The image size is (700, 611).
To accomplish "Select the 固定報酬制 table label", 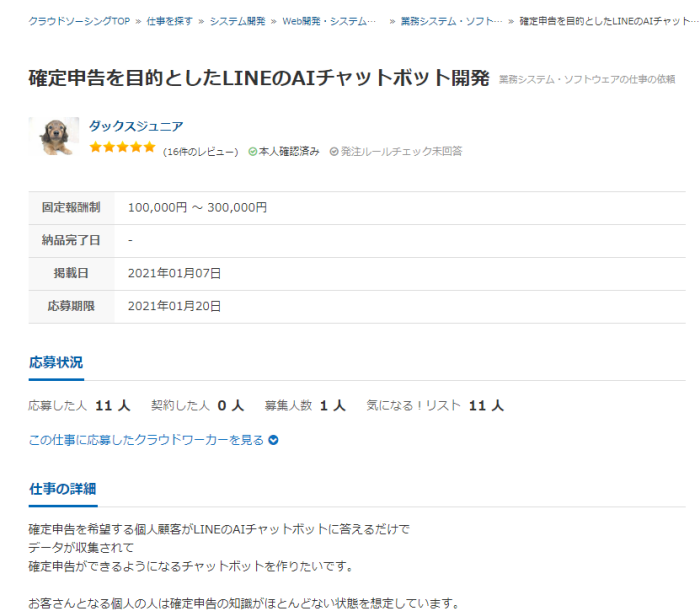I will click(x=71, y=208).
